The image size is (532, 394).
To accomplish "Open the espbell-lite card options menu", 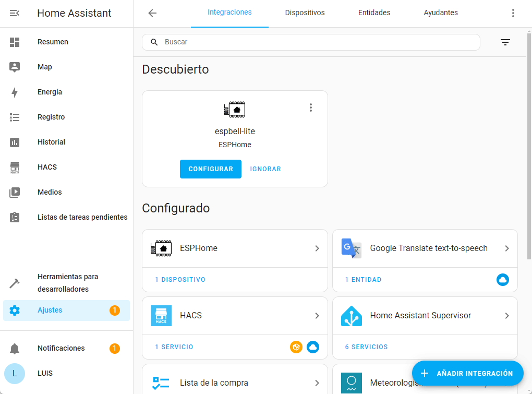I will [x=311, y=108].
